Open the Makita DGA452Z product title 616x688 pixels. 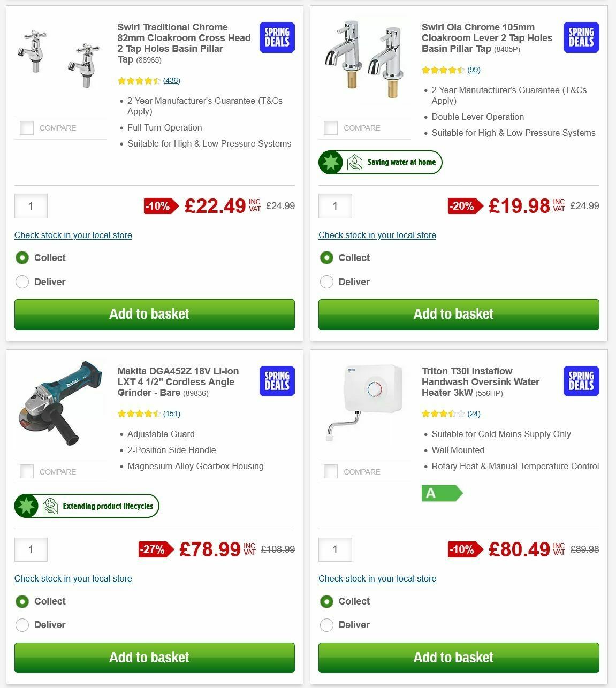point(178,382)
